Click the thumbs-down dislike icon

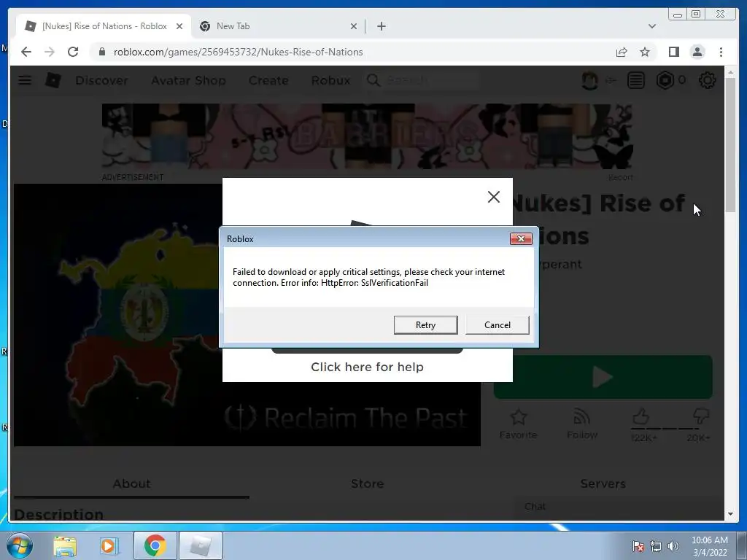pyautogui.click(x=700, y=416)
